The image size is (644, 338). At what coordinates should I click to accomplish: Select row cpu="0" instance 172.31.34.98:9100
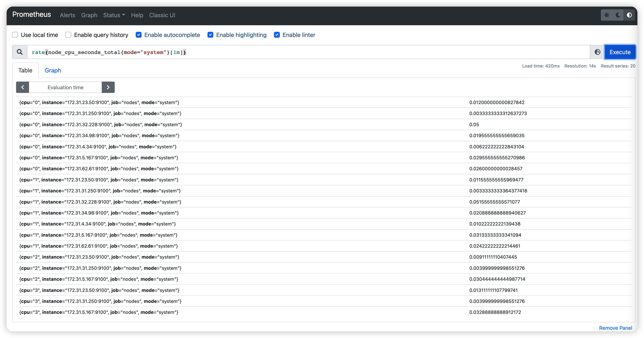click(324, 136)
